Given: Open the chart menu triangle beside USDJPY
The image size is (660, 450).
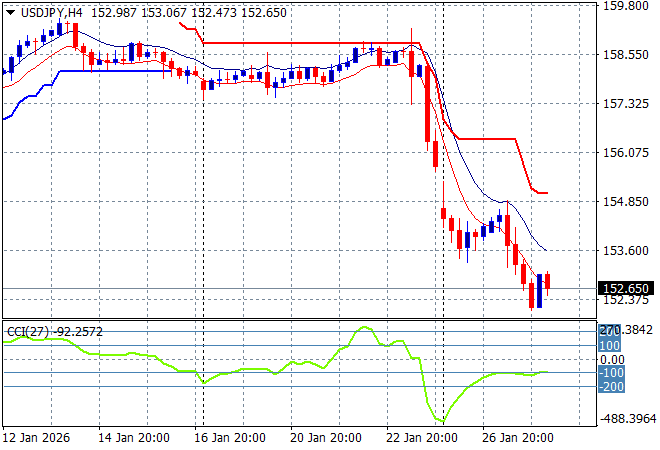Looking at the screenshot, I should tap(11, 13).
